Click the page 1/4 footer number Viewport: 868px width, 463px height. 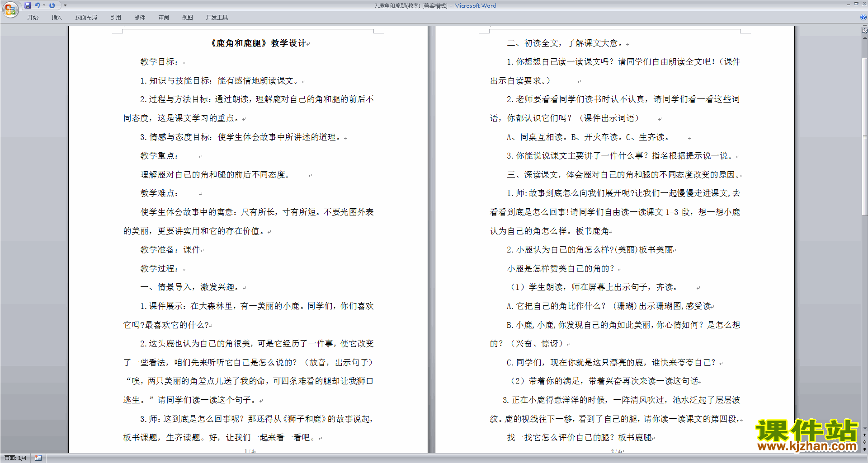250,451
